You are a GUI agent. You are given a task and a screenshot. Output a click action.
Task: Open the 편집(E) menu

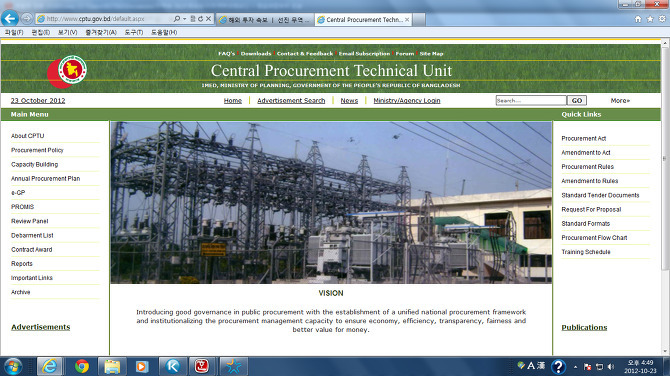[41, 32]
